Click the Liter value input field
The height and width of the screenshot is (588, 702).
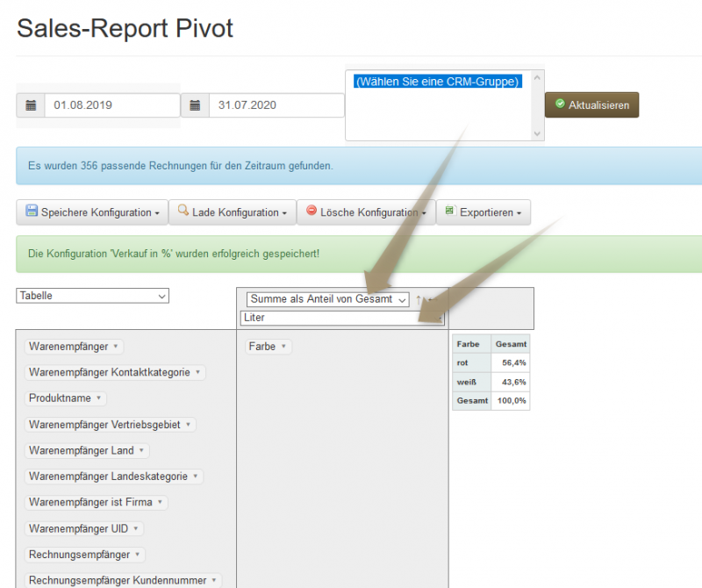342,317
